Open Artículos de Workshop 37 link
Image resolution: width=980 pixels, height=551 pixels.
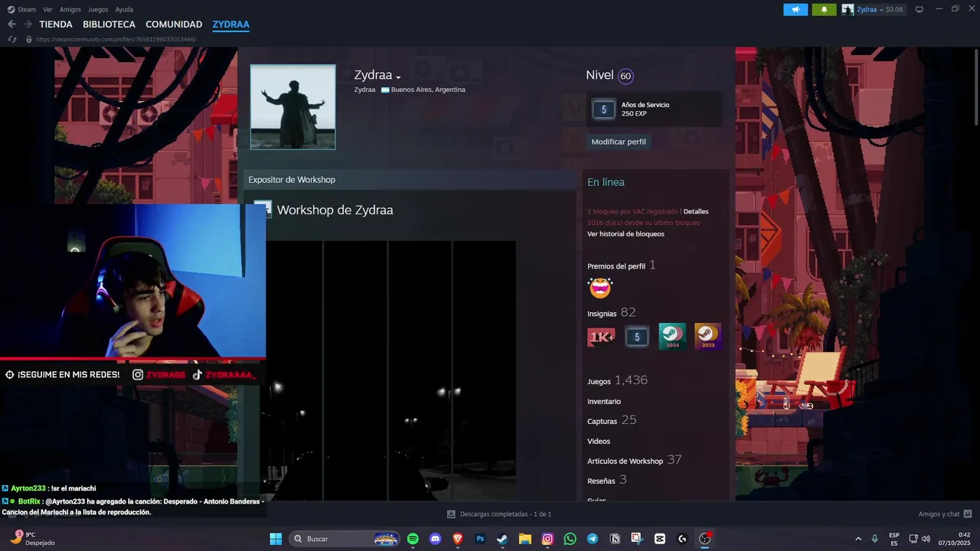pos(634,460)
